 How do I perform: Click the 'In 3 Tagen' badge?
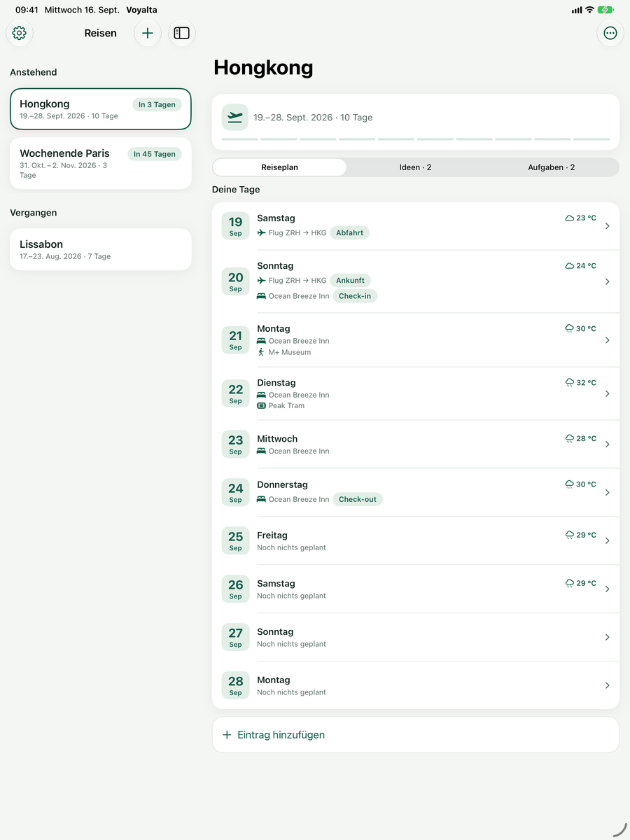point(157,104)
